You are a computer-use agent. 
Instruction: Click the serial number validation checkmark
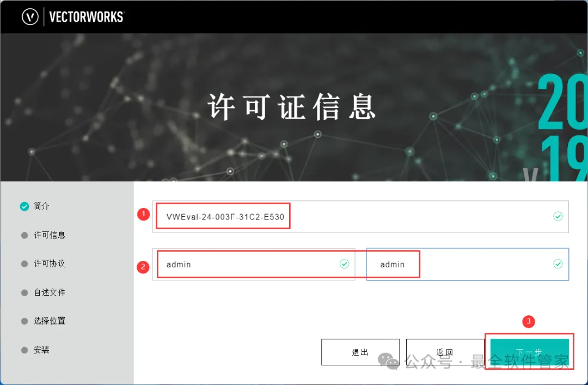[558, 217]
